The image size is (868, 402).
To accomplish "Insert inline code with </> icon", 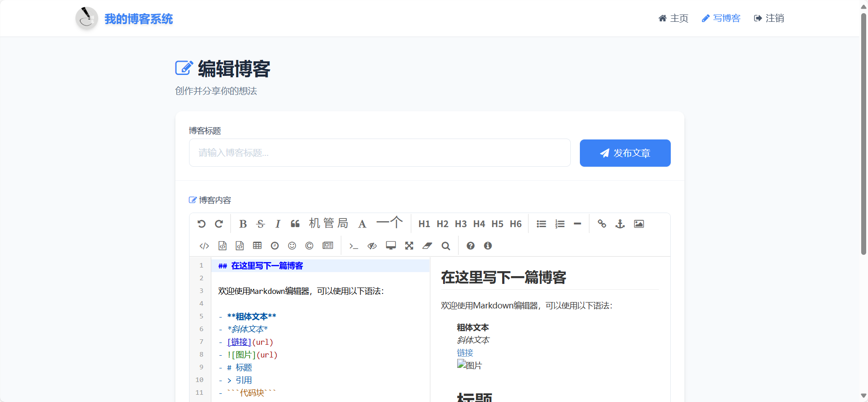I will (204, 246).
